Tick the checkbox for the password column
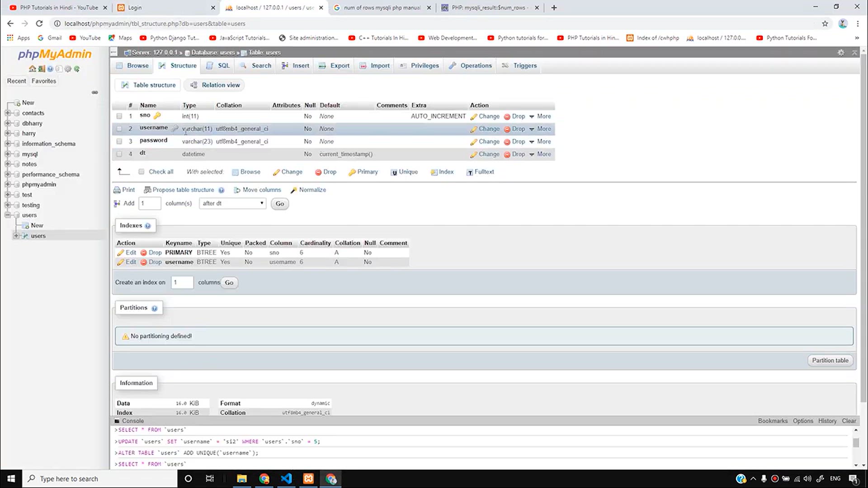This screenshot has height=488, width=868. click(x=119, y=141)
